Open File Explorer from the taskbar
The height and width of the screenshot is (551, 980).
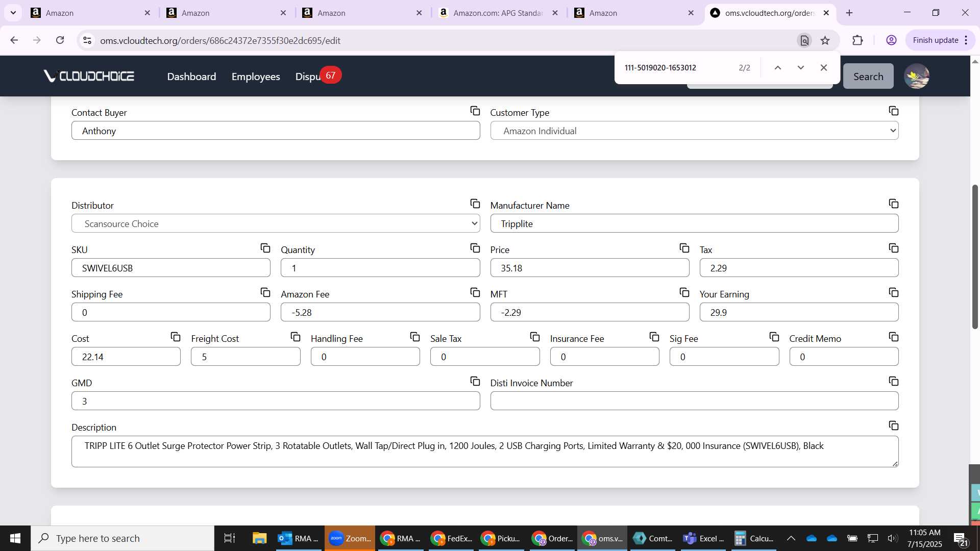[x=259, y=538]
